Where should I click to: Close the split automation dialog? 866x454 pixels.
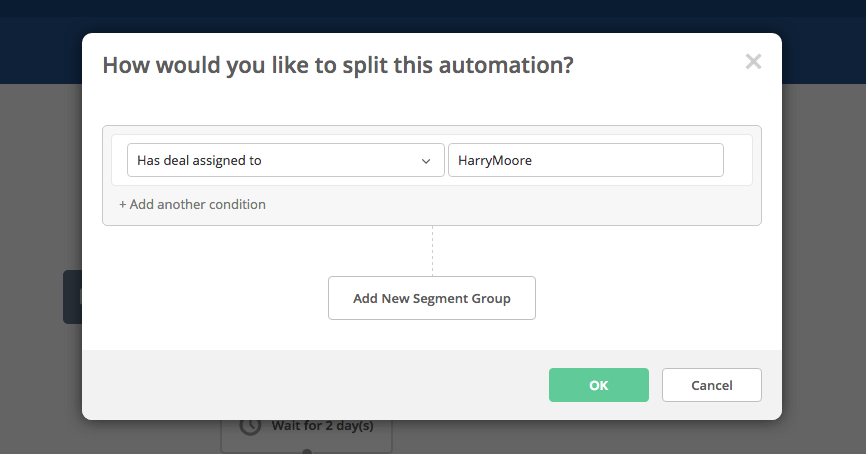(753, 61)
